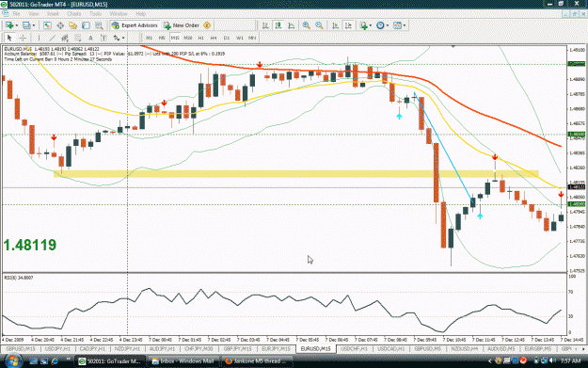Switch to USDJPY,H1 chart tab
The height and width of the screenshot is (368, 588).
click(x=57, y=349)
